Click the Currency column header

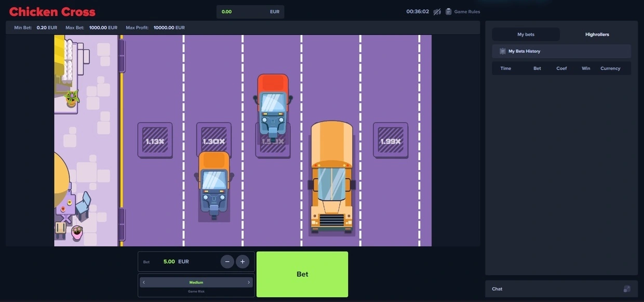(610, 68)
